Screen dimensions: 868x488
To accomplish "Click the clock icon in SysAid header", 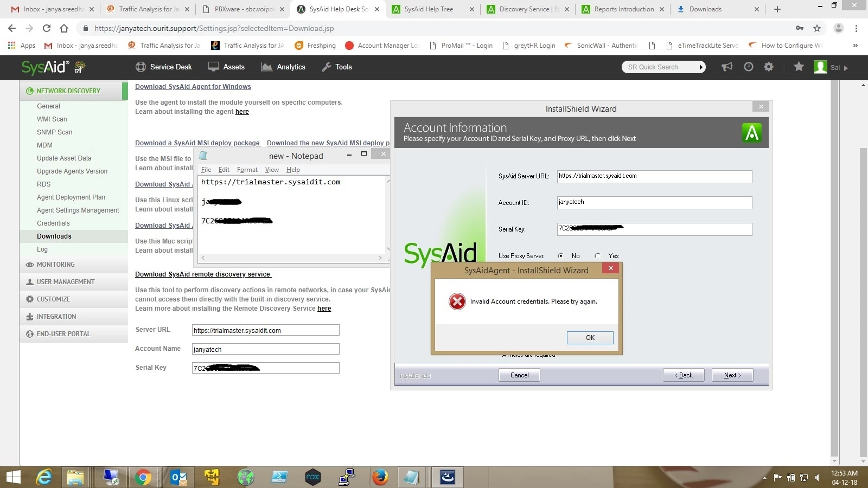I will point(749,67).
